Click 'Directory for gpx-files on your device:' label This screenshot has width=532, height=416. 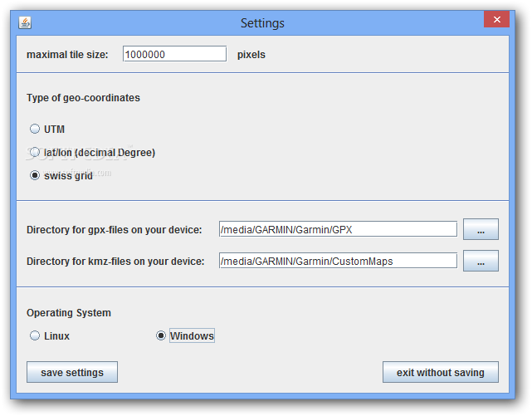pyautogui.click(x=115, y=230)
